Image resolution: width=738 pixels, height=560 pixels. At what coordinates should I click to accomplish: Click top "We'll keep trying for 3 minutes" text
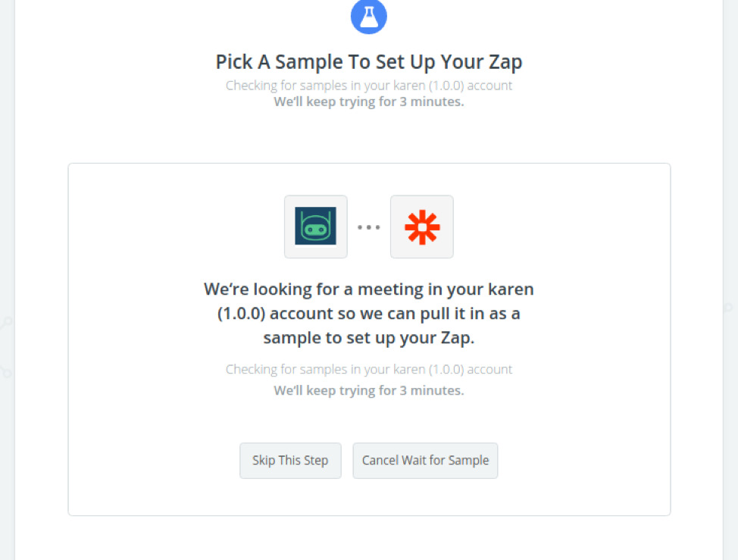coord(369,102)
